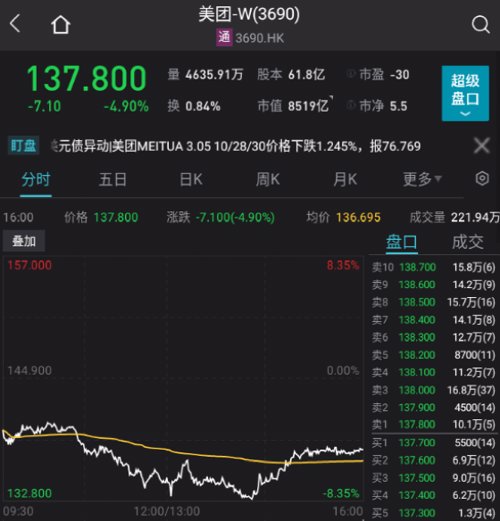Tap the 叠加 overlay button
500x521 pixels.
[x=24, y=241]
